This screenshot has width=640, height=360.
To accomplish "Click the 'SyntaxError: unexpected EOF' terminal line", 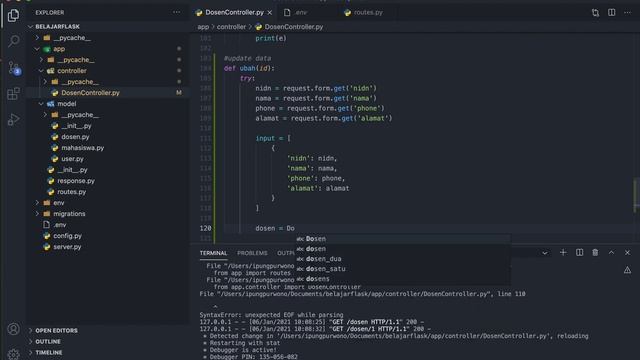I will pos(271,315).
